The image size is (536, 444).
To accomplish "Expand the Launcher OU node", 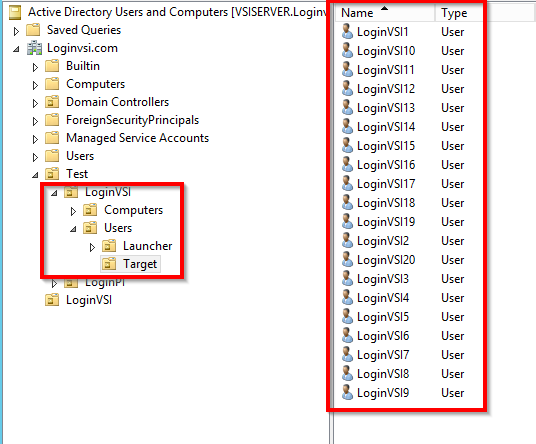I will click(92, 247).
